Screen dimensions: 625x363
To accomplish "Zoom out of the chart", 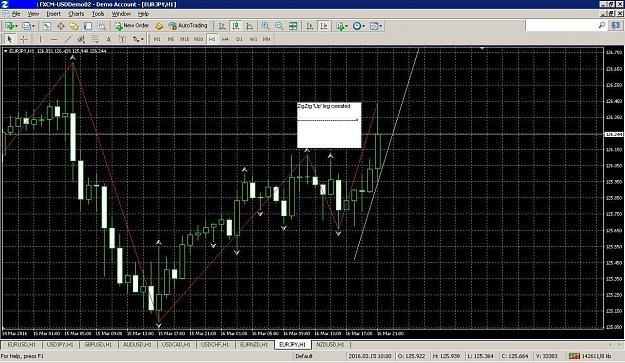I will [279, 26].
